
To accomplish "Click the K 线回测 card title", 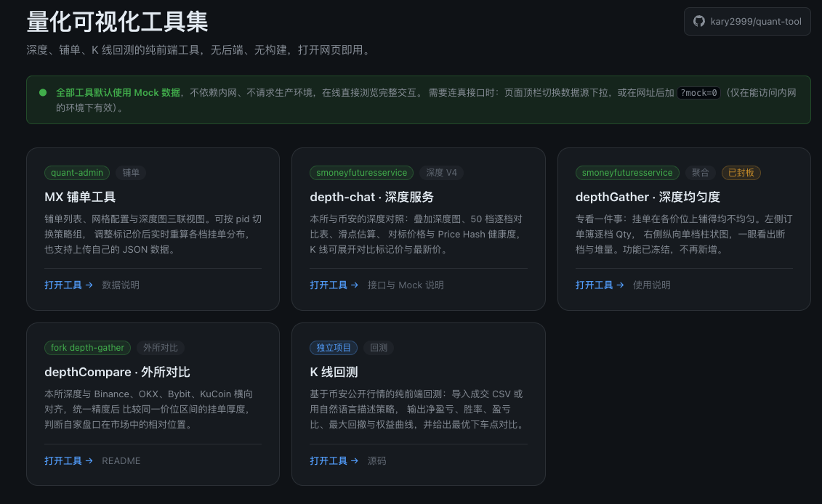I will pos(334,372).
